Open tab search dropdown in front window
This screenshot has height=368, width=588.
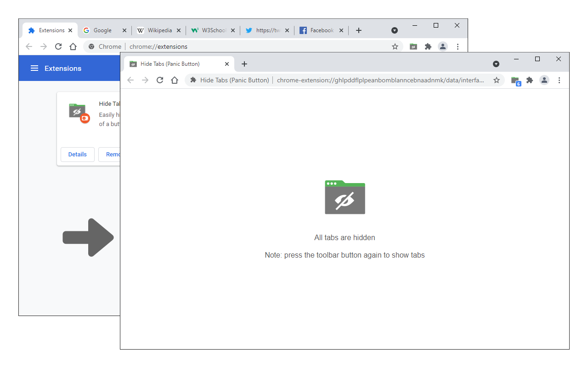(x=496, y=64)
